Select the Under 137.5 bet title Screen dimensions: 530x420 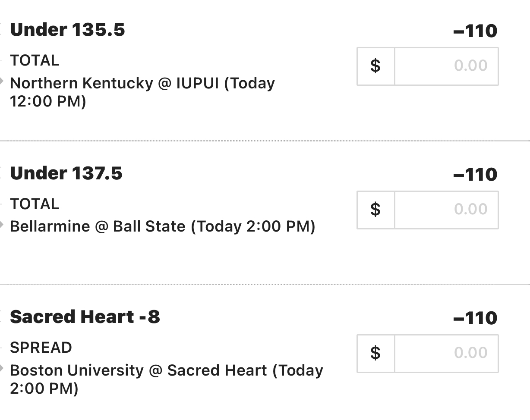point(66,173)
